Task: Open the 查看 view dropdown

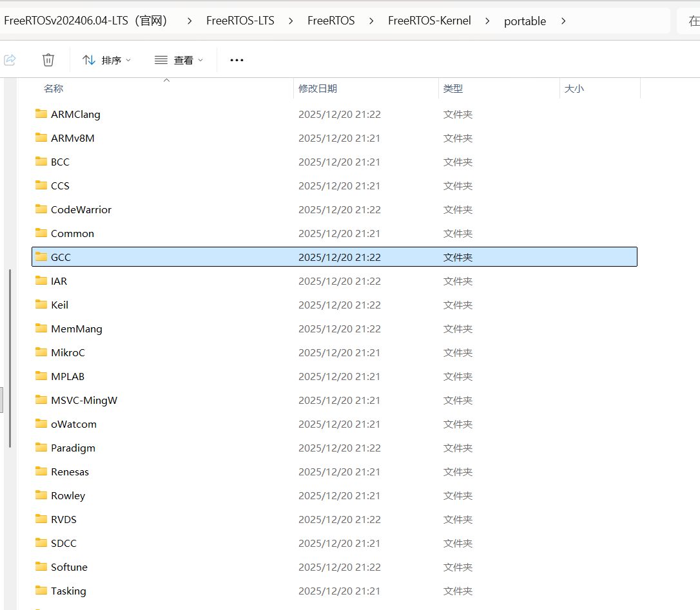Action: point(179,61)
